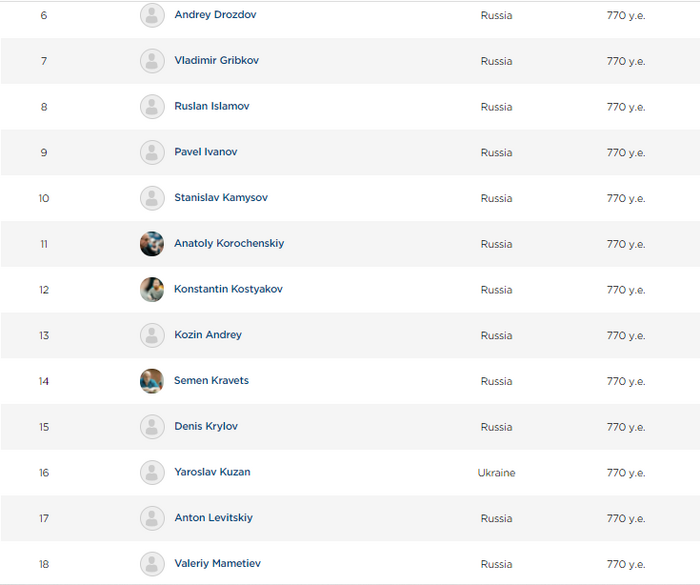Go to Anatoly Korochenskiy's profile link

[229, 244]
